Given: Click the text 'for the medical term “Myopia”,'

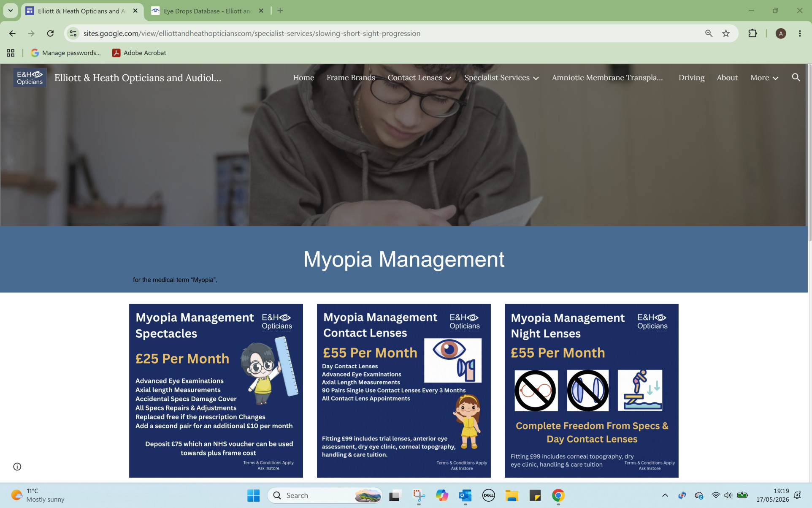Looking at the screenshot, I should 175,280.
